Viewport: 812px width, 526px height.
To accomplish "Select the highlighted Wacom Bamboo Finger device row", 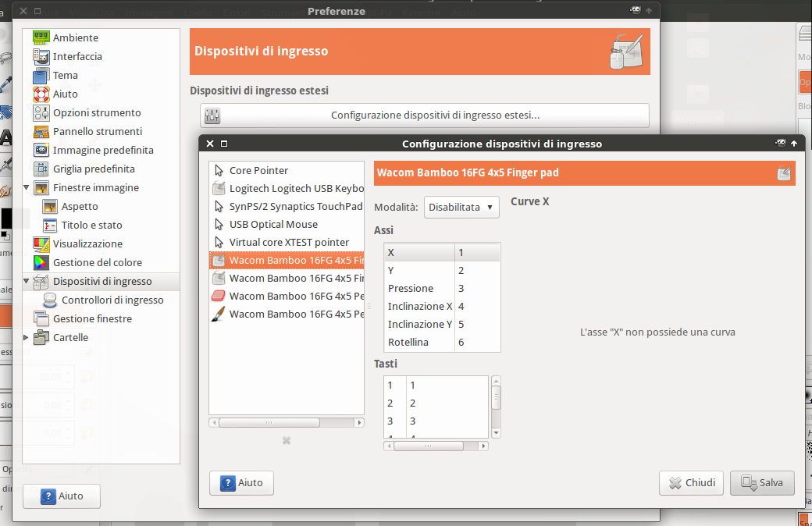I will (287, 261).
